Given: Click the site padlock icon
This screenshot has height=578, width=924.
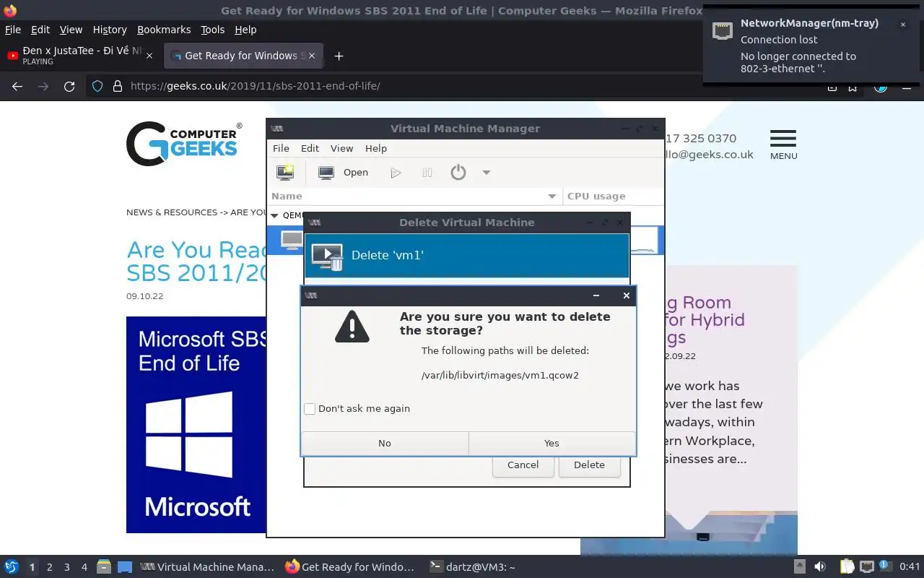Looking at the screenshot, I should click(x=118, y=86).
